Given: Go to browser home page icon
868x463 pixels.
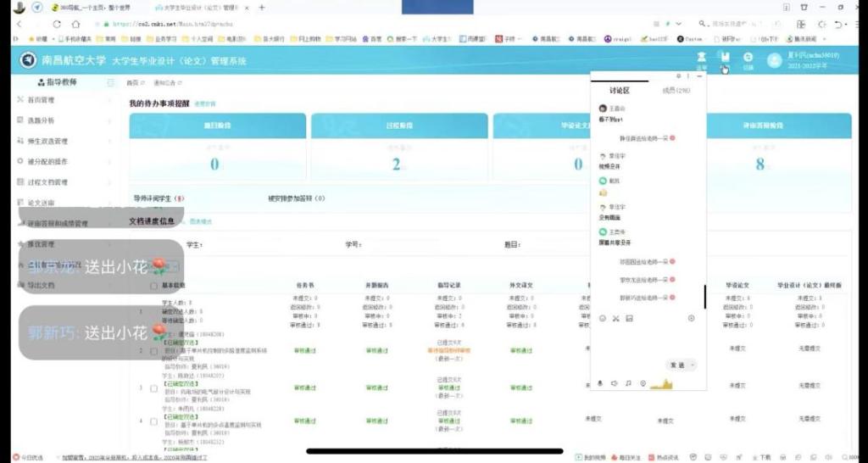Looking at the screenshot, I should tap(75, 24).
